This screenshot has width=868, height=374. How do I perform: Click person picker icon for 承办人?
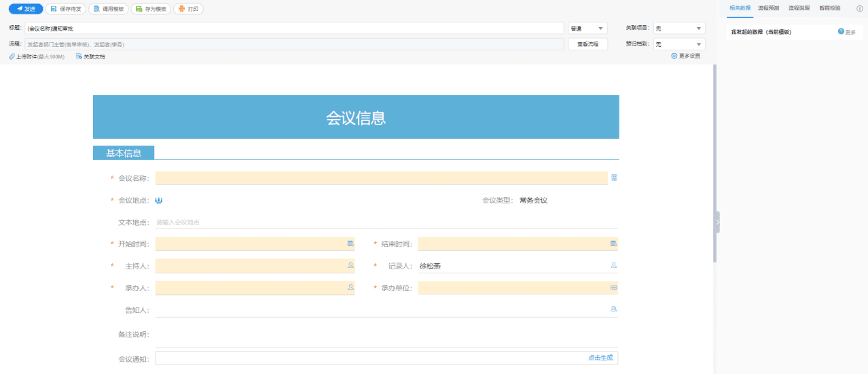[x=350, y=287]
